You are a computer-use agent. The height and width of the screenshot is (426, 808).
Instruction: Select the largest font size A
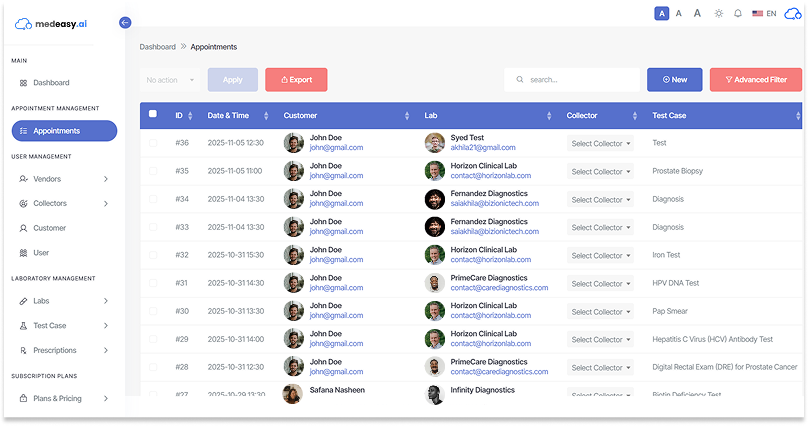[697, 13]
